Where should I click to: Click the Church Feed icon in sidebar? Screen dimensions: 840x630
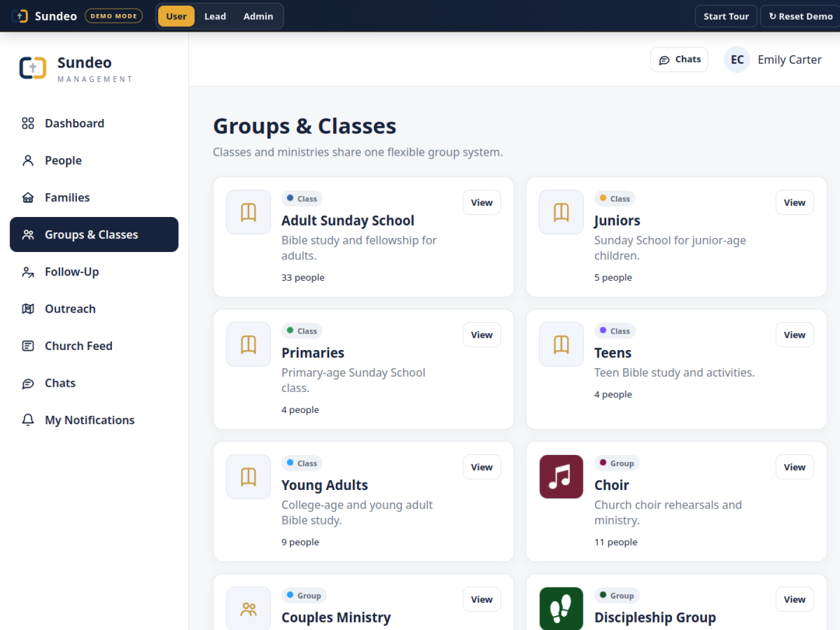pos(28,346)
